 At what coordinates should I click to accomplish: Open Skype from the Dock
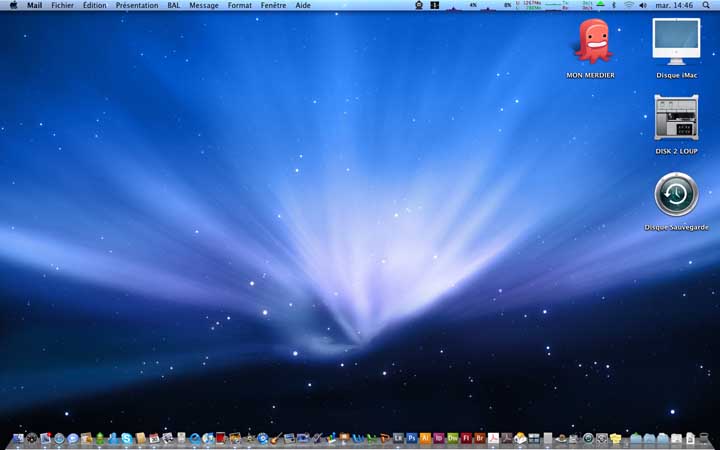click(126, 439)
